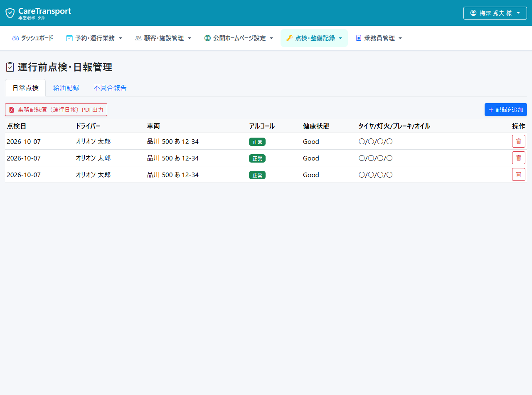This screenshot has height=395, width=532.
Task: Click the CareTransport shield logo icon
Action: pos(10,13)
